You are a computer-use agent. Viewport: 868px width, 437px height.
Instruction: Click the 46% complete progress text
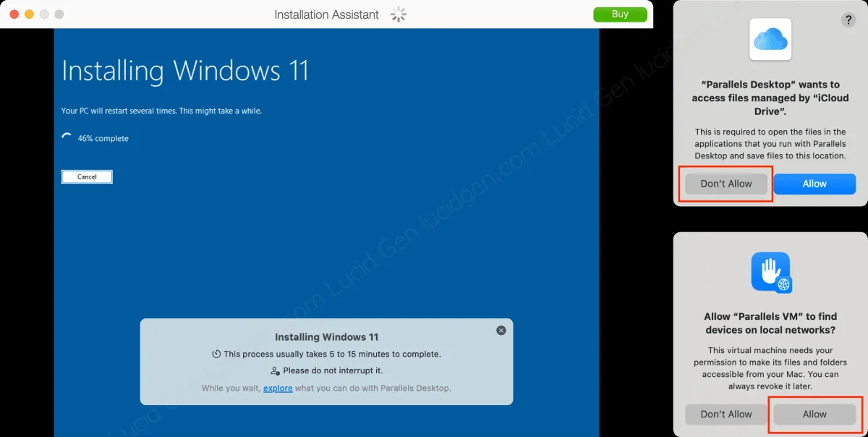(103, 138)
